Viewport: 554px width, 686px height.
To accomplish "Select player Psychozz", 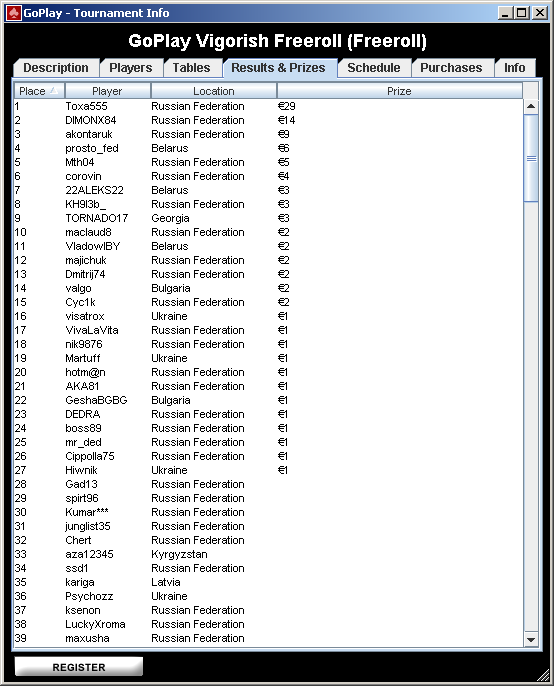I will click(89, 596).
